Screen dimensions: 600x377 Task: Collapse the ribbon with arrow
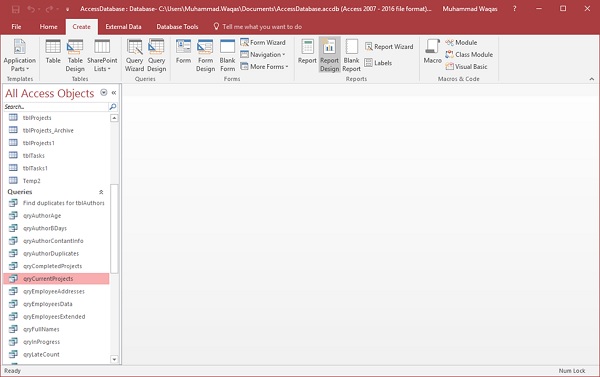coord(592,79)
